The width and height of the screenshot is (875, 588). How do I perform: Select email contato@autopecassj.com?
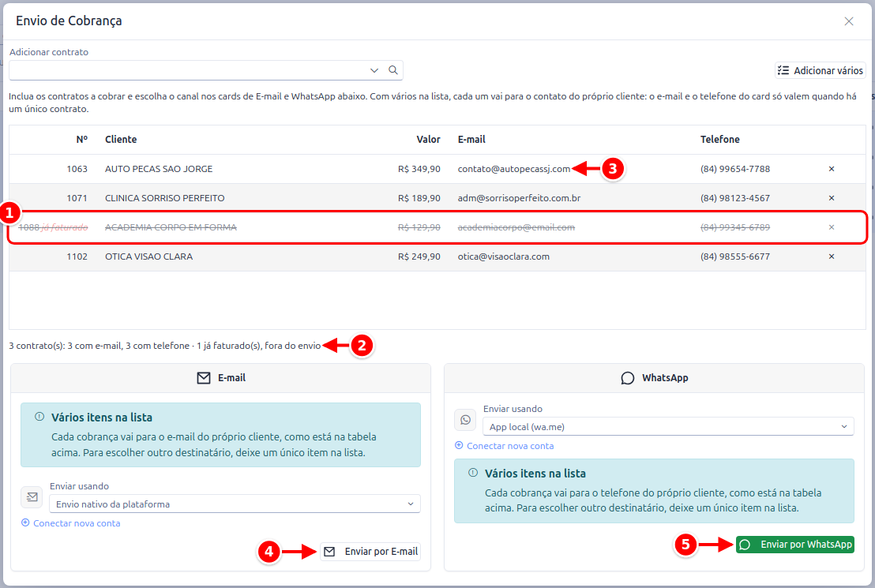(x=514, y=169)
